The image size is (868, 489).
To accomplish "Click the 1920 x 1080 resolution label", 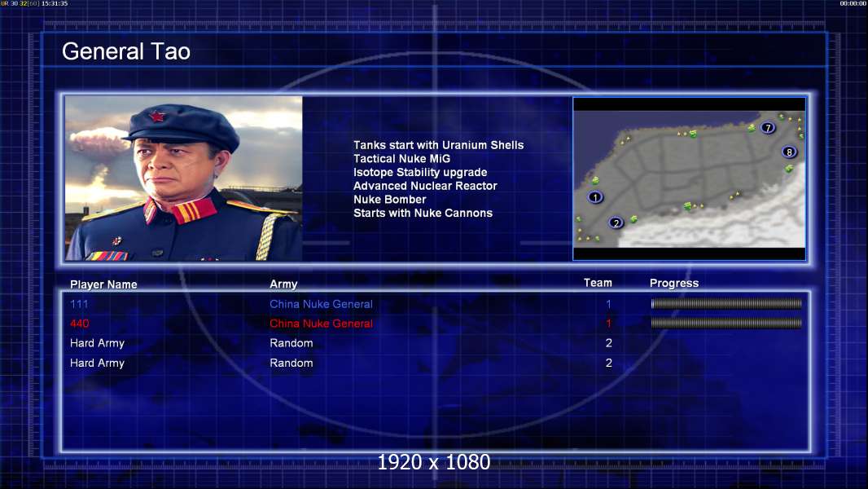I will [433, 462].
